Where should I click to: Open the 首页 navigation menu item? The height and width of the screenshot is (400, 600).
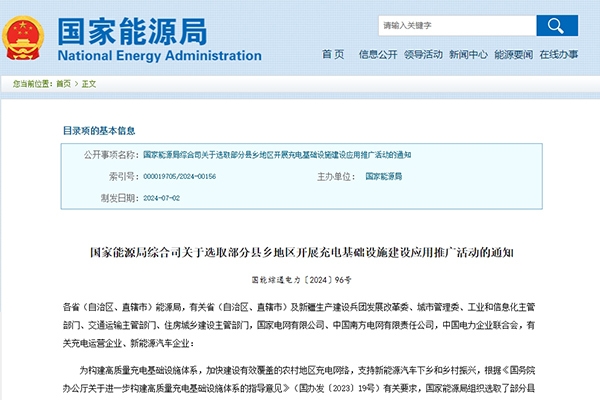click(333, 54)
